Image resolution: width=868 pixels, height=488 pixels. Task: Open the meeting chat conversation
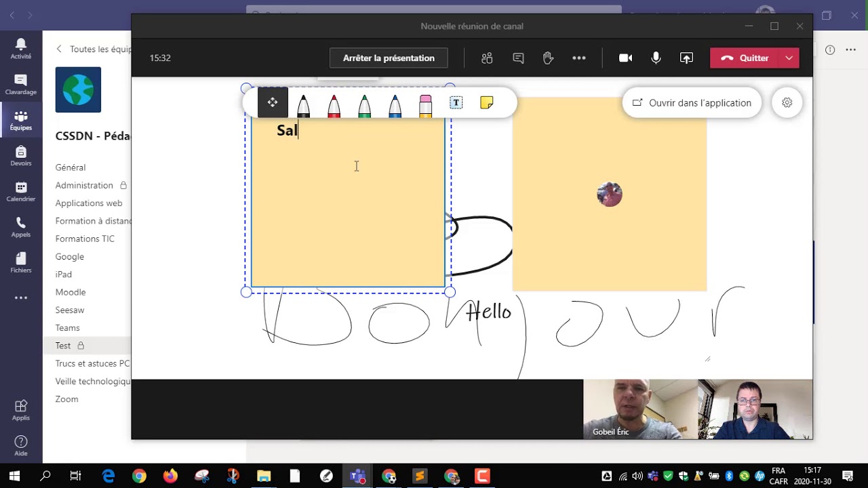[518, 58]
